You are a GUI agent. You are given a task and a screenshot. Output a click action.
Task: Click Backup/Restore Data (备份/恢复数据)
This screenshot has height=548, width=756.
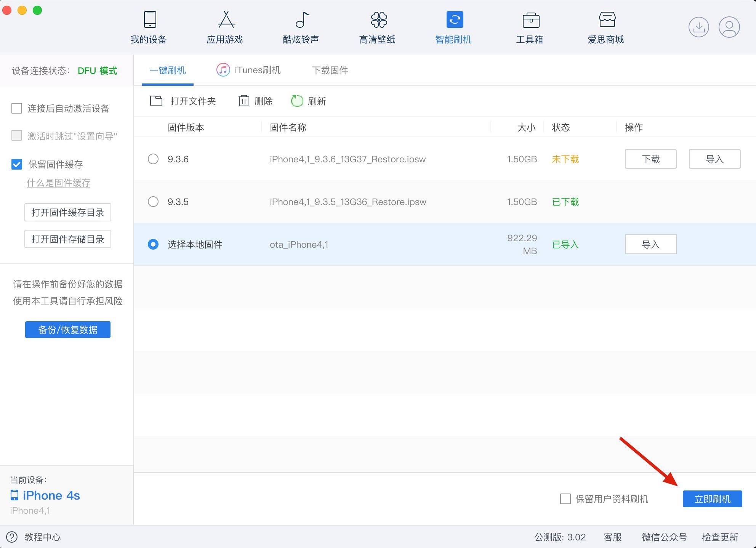(68, 330)
